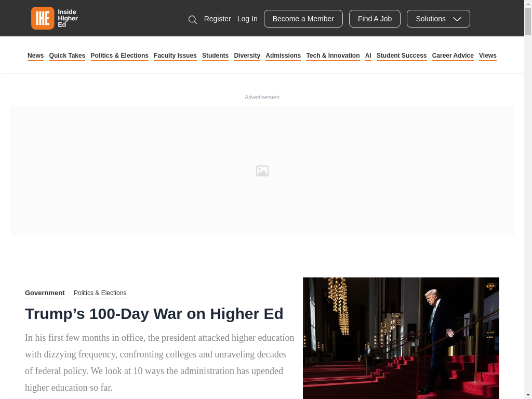532x399 pixels.
Task: Open Tech & Innovation section
Action: point(333,56)
